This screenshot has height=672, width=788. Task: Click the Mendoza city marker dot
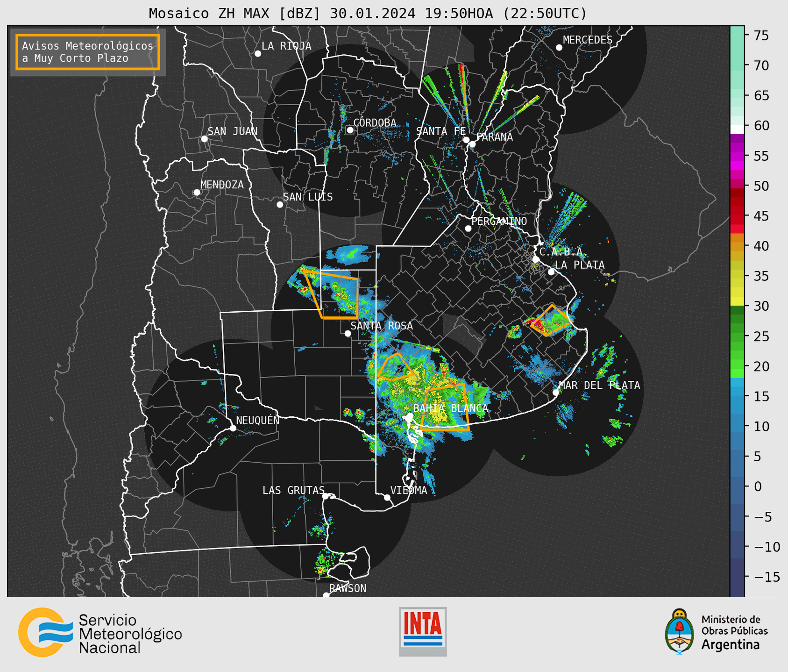tap(197, 193)
